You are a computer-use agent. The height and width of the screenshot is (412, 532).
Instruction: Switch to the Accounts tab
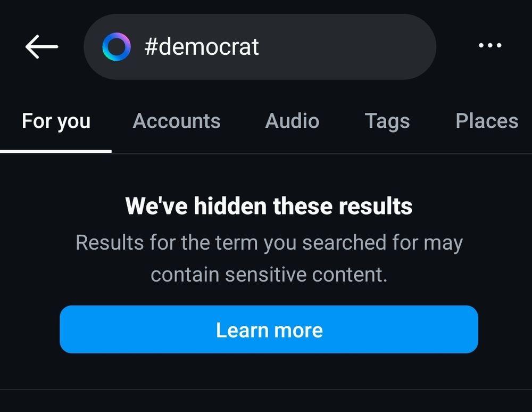pos(176,121)
